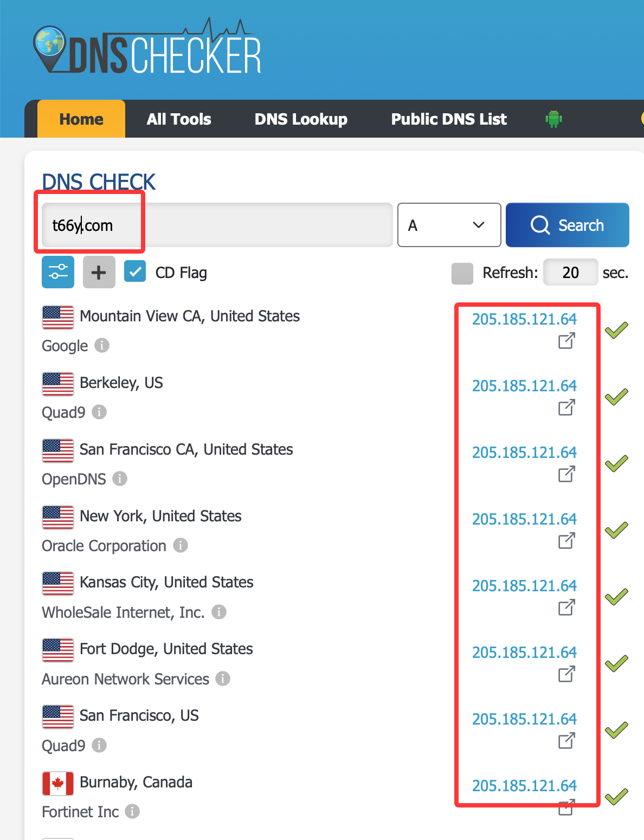
Task: Open the All Tools menu
Action: [x=179, y=119]
